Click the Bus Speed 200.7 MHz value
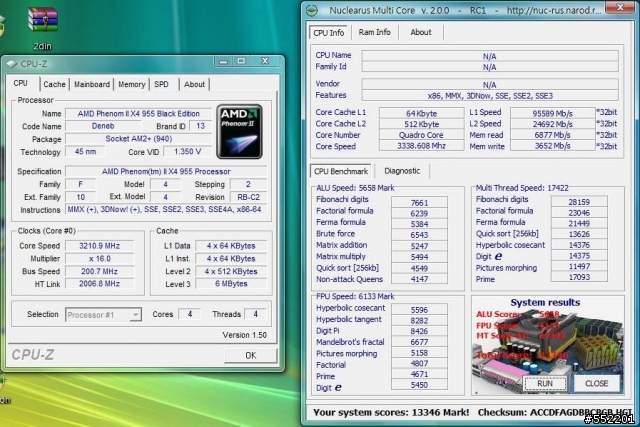This screenshot has width=640, height=427. click(x=100, y=271)
